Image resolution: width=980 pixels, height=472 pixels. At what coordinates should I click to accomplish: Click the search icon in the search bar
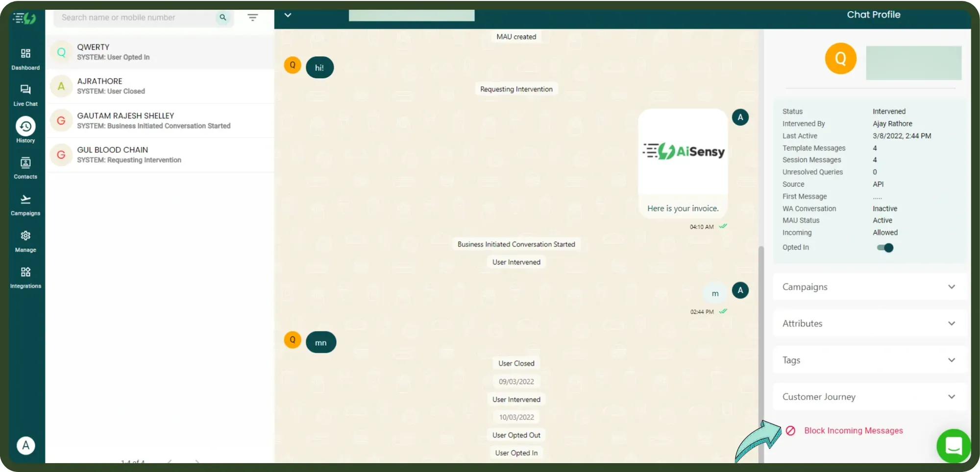click(x=223, y=17)
